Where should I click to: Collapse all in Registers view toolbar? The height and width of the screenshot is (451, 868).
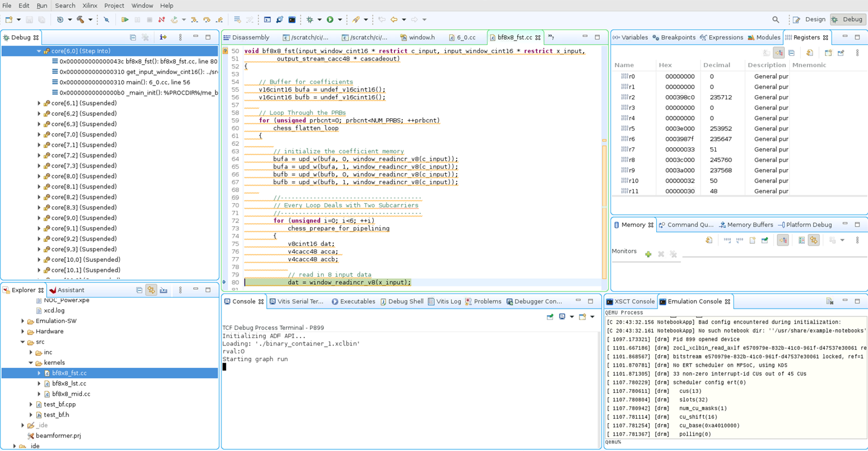coord(792,53)
